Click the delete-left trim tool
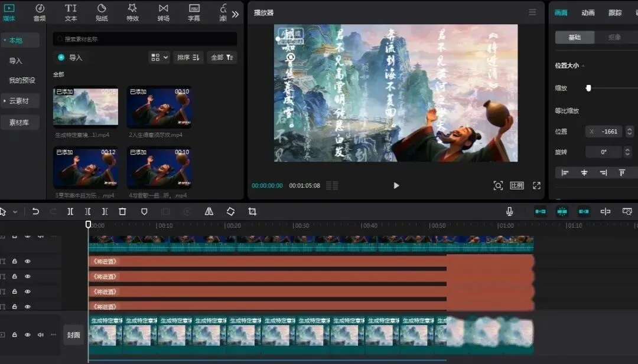The height and width of the screenshot is (364, 638). click(x=87, y=211)
